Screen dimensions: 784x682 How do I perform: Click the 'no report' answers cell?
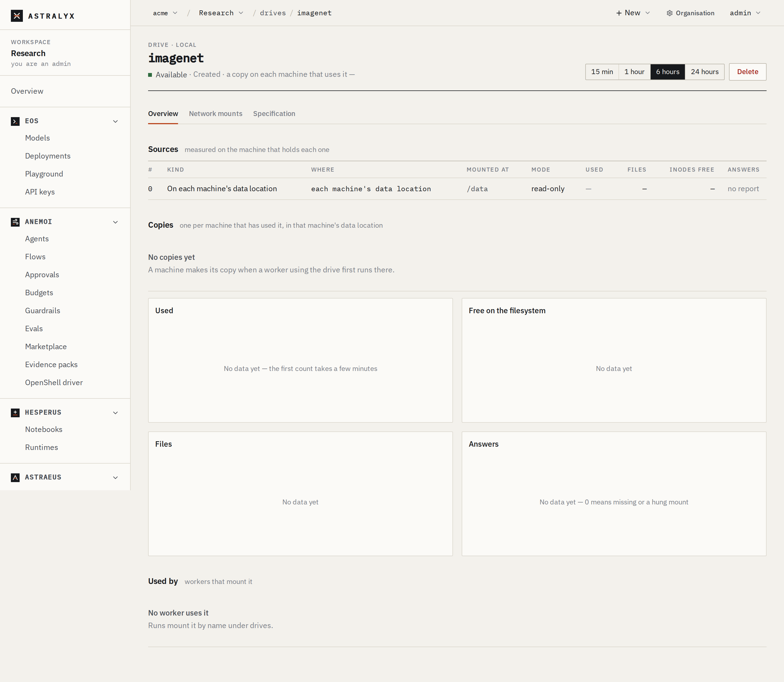point(743,189)
